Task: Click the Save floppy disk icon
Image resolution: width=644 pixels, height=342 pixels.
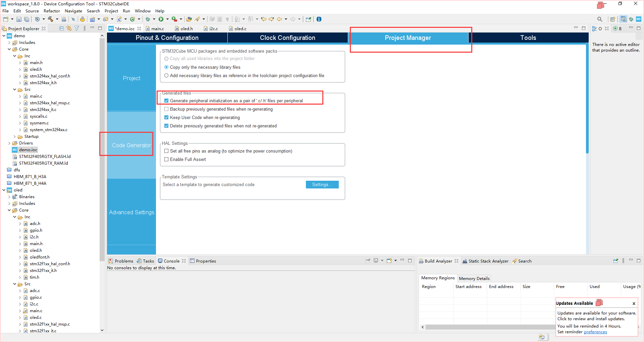Action: 19,19
